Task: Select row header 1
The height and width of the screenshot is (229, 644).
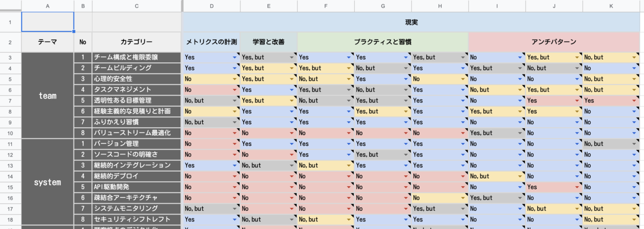Action: pos(10,22)
